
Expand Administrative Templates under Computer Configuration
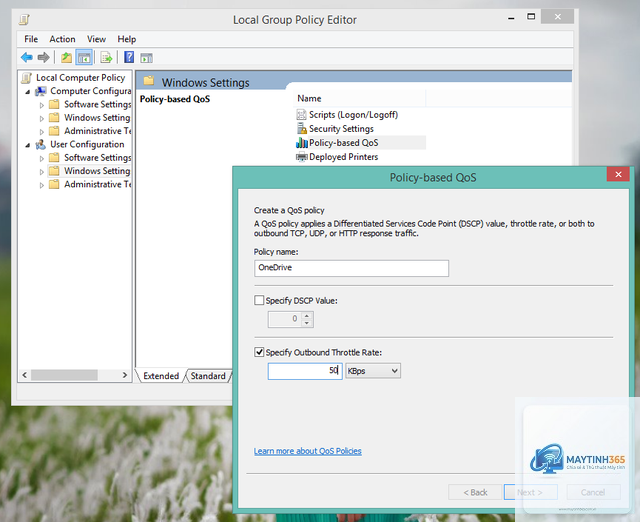coord(42,132)
